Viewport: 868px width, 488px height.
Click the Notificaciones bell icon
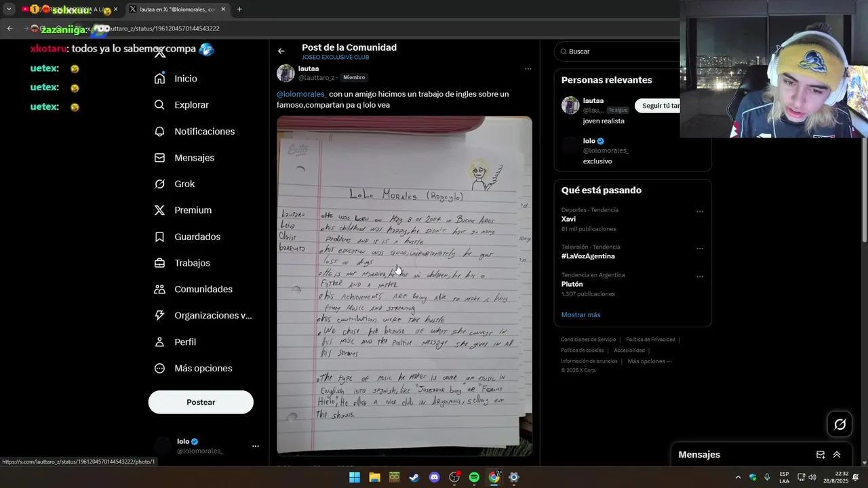[159, 131]
